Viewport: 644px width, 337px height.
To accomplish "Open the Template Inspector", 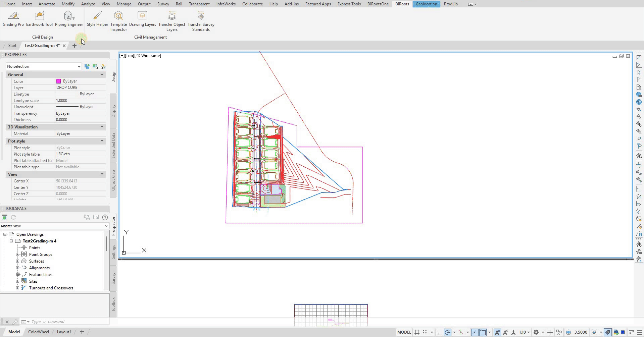I will tap(118, 21).
